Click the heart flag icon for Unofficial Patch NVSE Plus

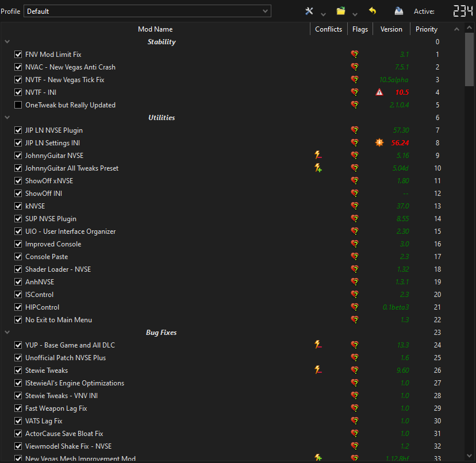pos(355,358)
